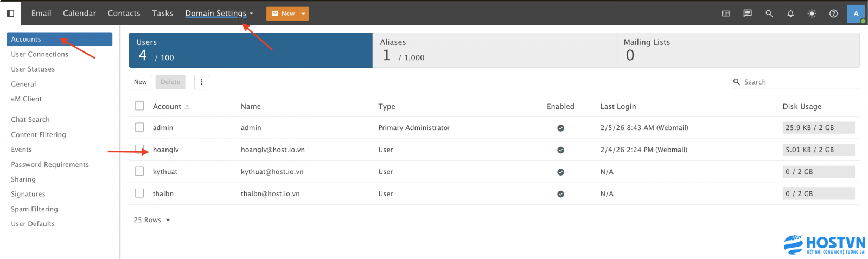Screen dimensions: 868x259
Task: Open the three-dot more actions menu
Action: 202,82
